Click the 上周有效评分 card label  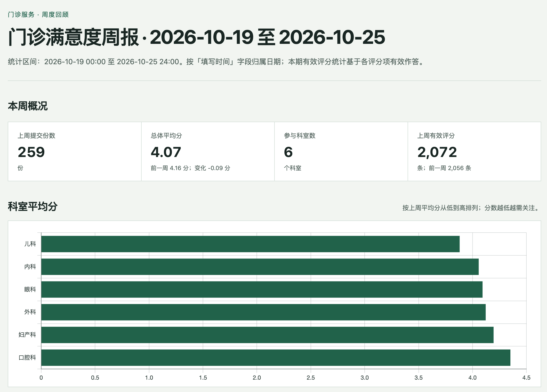436,135
